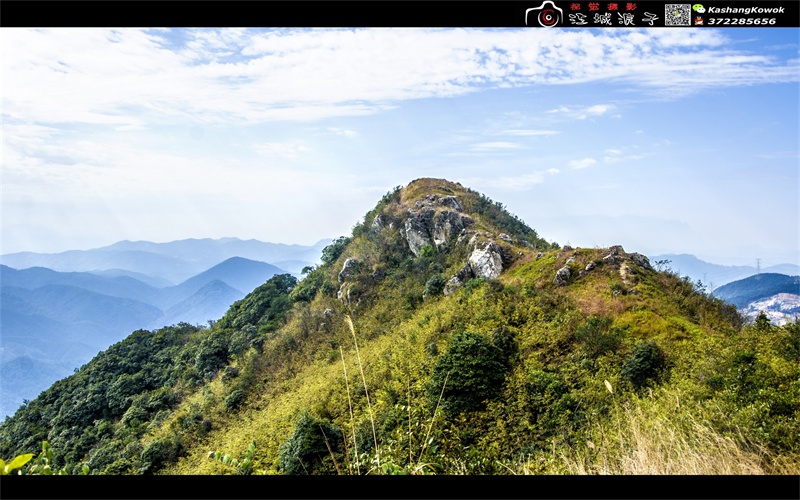Click the QR code in the top bar
800x500 pixels.
(678, 14)
